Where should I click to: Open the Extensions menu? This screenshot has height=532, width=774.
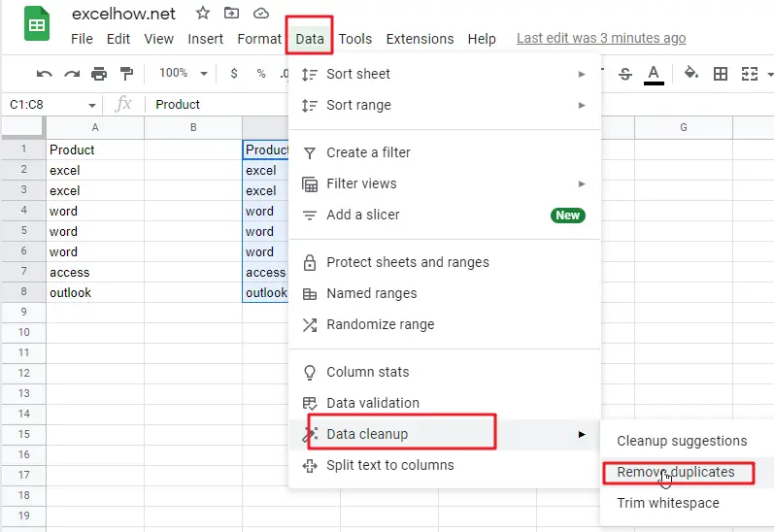click(420, 39)
